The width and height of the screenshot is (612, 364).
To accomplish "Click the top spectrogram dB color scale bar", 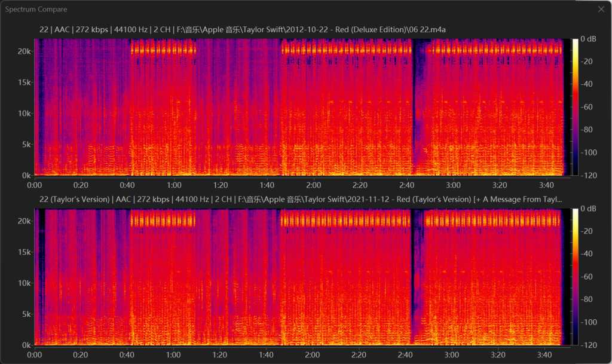I will coord(576,107).
